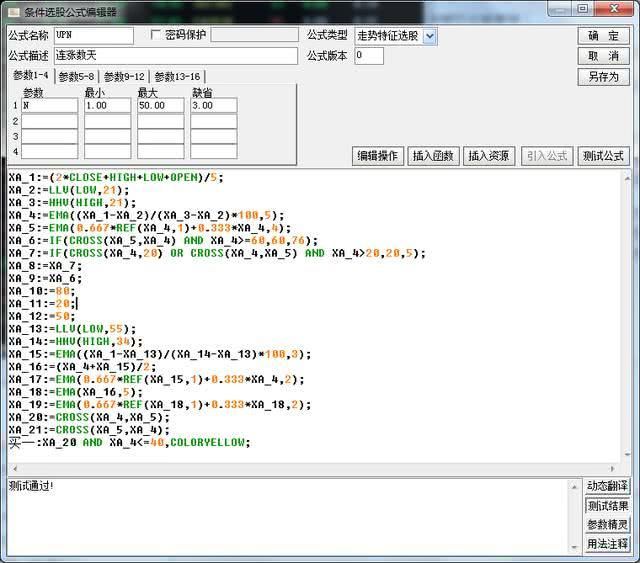
Task: Switch to the 参数5-8 tab
Action: 76,76
